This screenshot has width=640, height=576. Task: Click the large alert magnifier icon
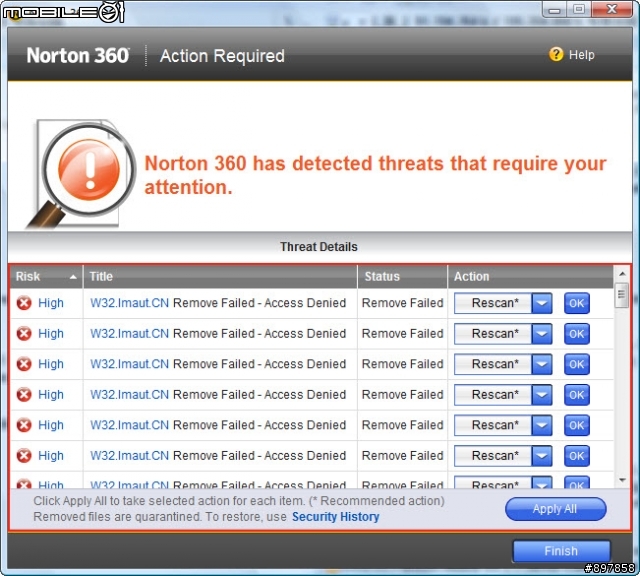tap(81, 174)
